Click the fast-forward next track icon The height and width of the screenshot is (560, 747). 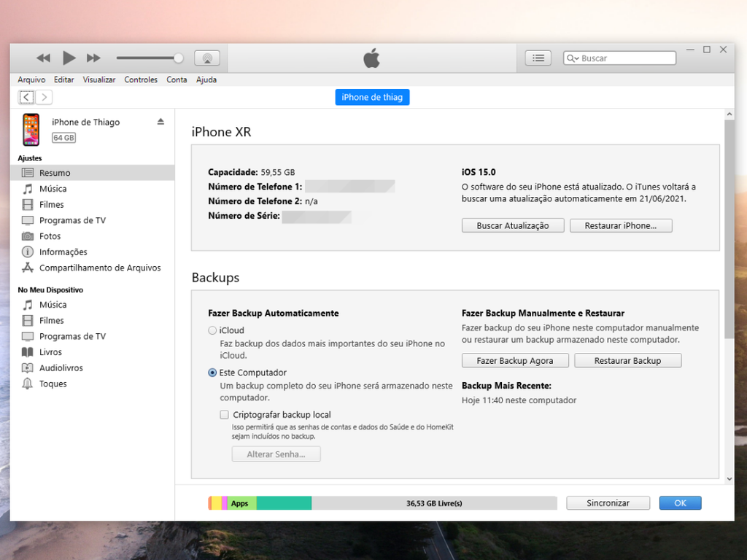click(x=93, y=58)
